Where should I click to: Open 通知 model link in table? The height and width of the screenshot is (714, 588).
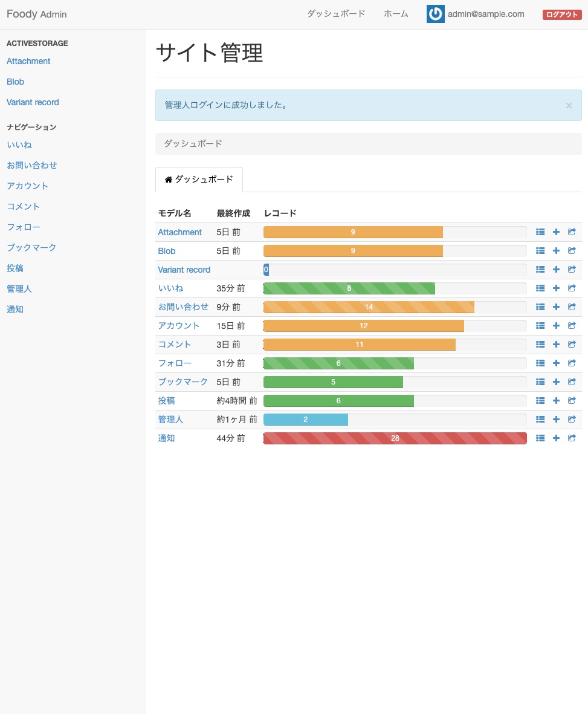(x=166, y=438)
